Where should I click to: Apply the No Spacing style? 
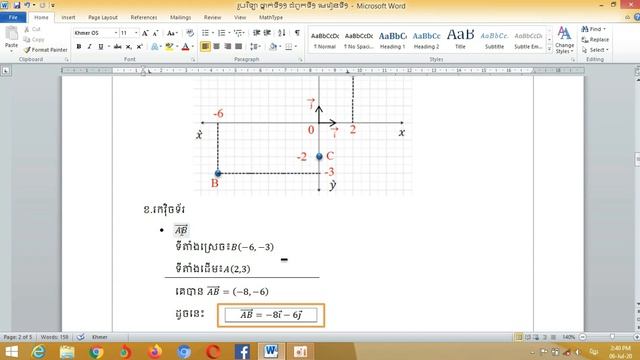pyautogui.click(x=358, y=40)
